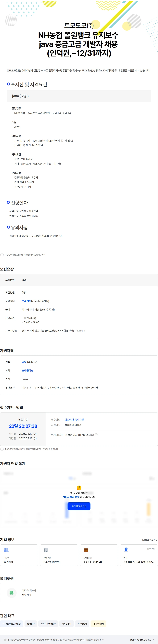The height and width of the screenshot is (644, 158).
Task: Click the 윤현준 이사 (IT서비스그룹) contact name
Action: [79, 435]
